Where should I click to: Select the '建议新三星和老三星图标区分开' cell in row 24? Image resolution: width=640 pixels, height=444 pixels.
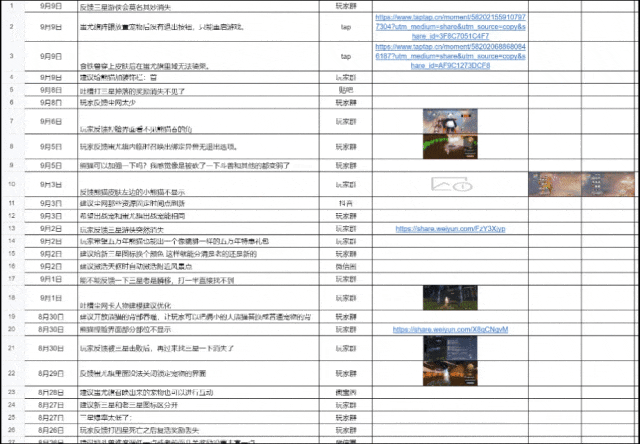198,405
